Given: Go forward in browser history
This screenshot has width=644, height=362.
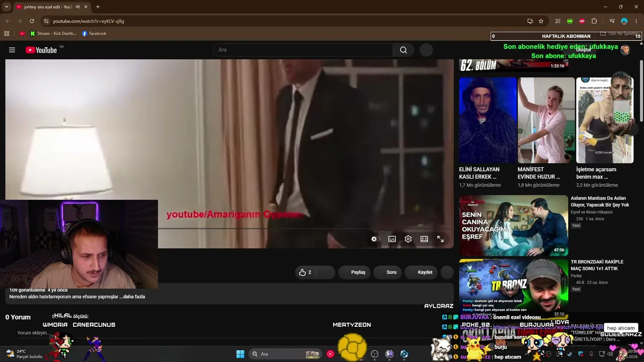Looking at the screenshot, I should click(x=20, y=21).
